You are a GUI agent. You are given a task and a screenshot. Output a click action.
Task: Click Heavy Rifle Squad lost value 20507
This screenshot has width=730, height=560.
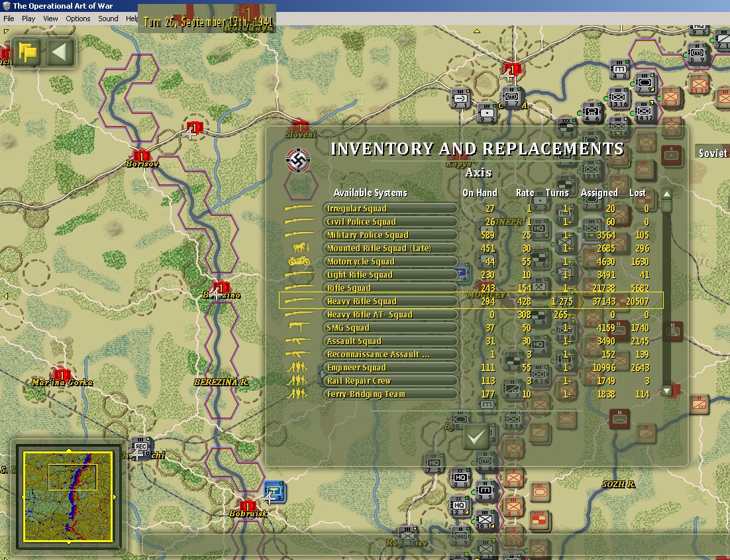click(637, 302)
